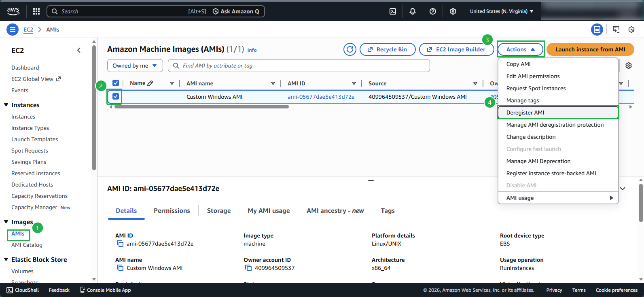Image resolution: width=644 pixels, height=297 pixels.
Task: Click Launch instance from AMI button
Action: [x=590, y=49]
